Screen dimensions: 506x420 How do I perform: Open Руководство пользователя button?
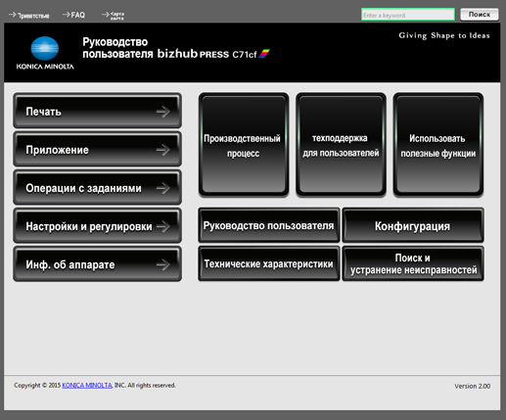click(269, 225)
